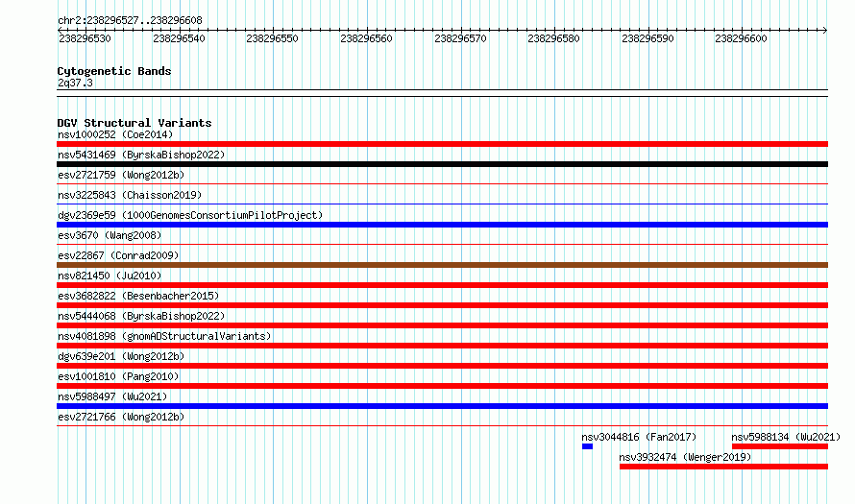This screenshot has height=504, width=855.
Task: Click the red bar under nsv3932474
Action: (723, 467)
